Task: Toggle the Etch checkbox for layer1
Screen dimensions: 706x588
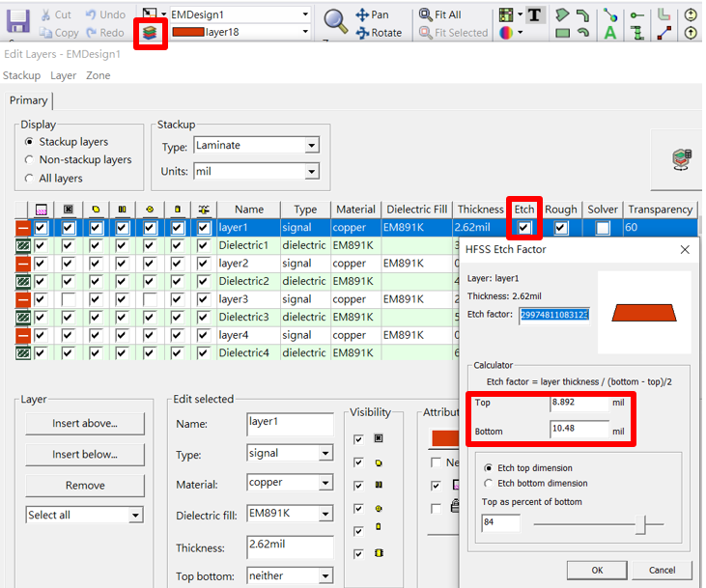Action: (x=523, y=227)
